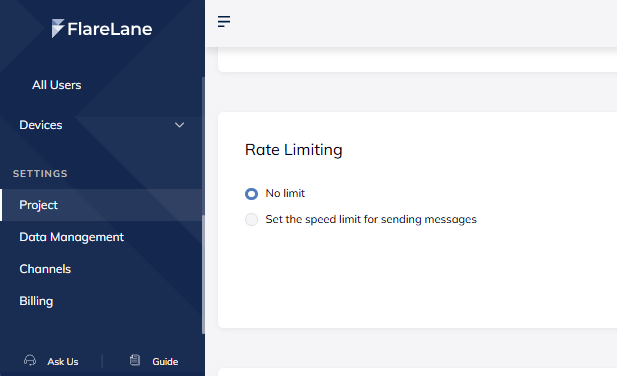Click the Rate Limiting heading

pyautogui.click(x=294, y=150)
